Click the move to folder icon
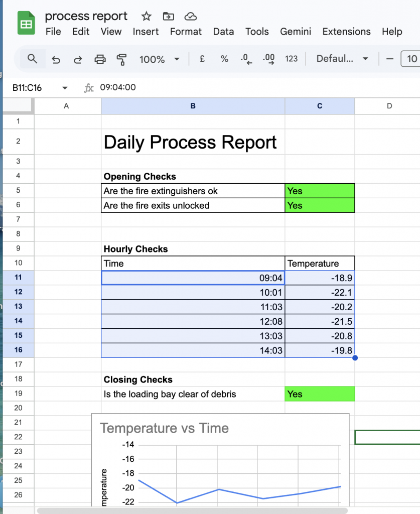This screenshot has height=514, width=420. pos(168,17)
